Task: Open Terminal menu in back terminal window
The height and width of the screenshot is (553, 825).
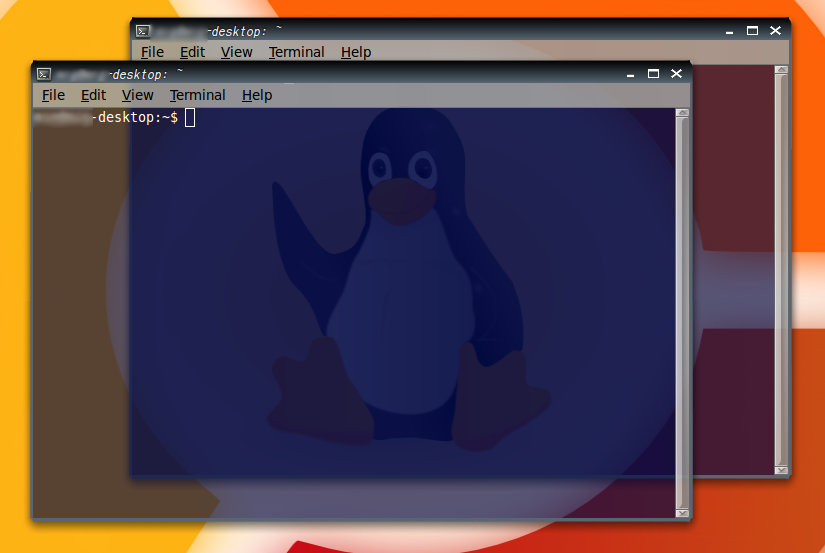Action: point(296,52)
